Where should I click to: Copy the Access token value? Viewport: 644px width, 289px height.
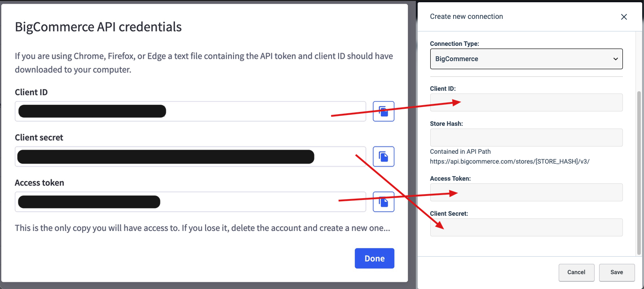[384, 202]
